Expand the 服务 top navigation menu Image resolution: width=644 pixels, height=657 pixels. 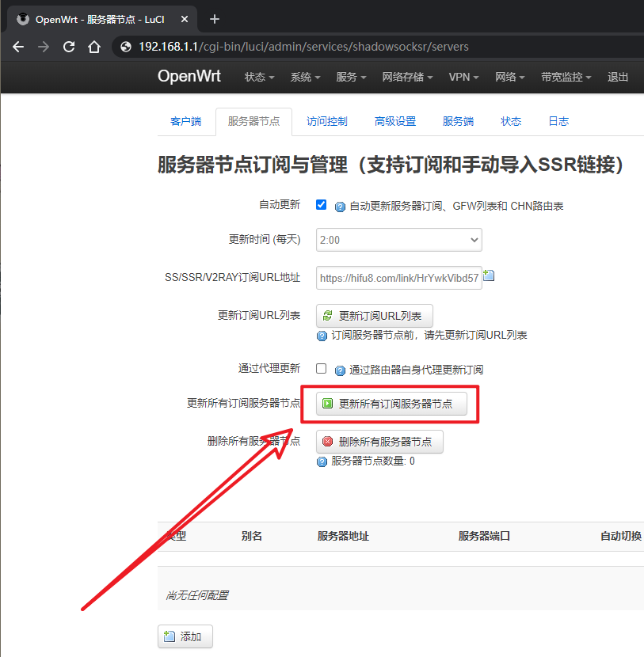click(x=352, y=77)
